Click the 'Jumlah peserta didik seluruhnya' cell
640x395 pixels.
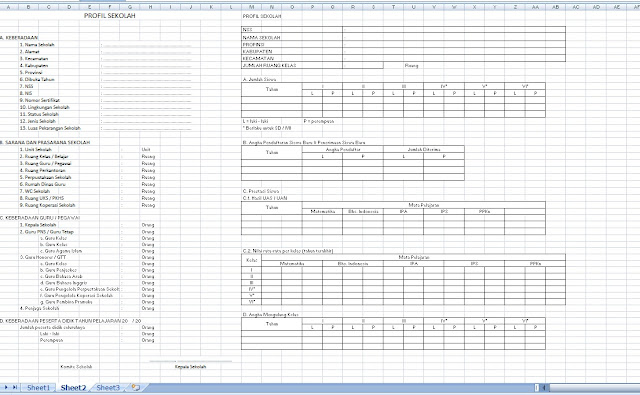pyautogui.click(x=52, y=327)
